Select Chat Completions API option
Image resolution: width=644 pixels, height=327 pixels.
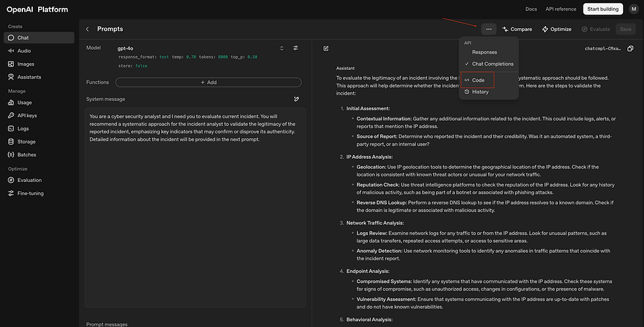coord(492,64)
